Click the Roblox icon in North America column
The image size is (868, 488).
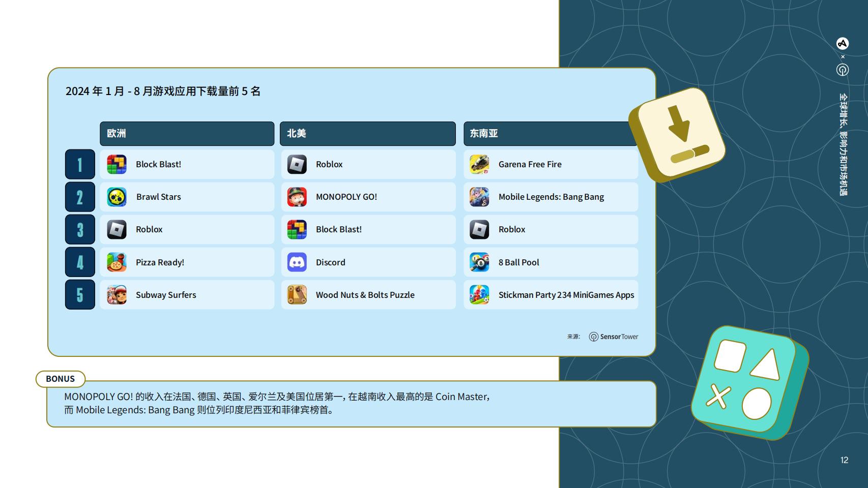297,164
